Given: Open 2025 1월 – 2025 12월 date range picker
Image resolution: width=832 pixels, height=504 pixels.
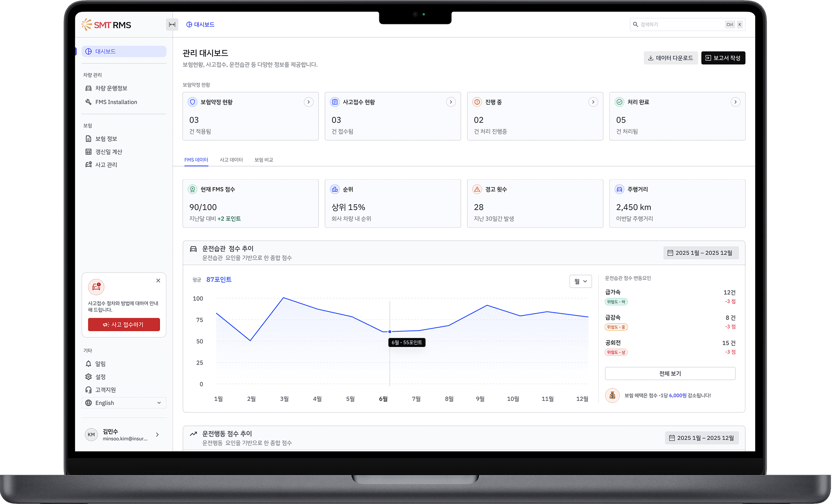Looking at the screenshot, I should point(701,253).
